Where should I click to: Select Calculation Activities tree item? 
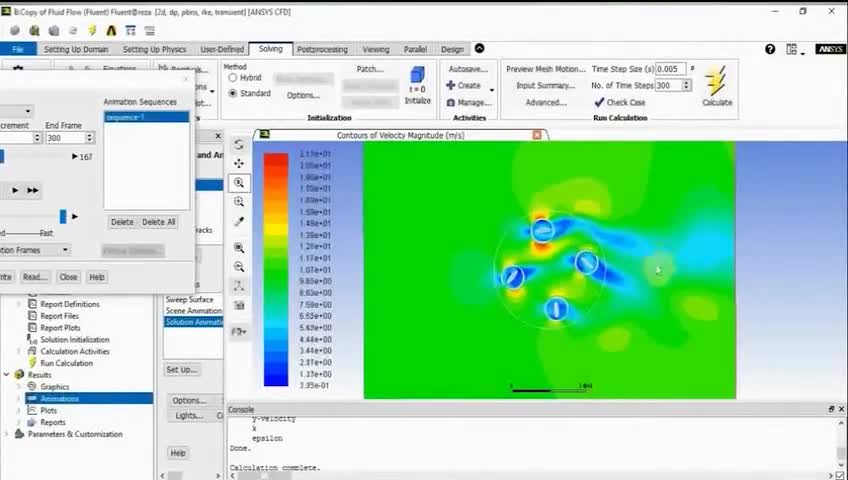(x=75, y=351)
